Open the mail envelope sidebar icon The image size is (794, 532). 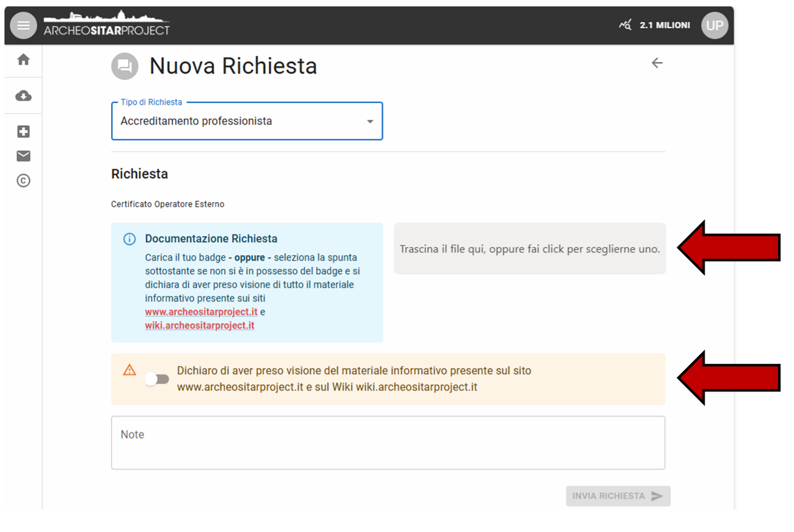(24, 156)
